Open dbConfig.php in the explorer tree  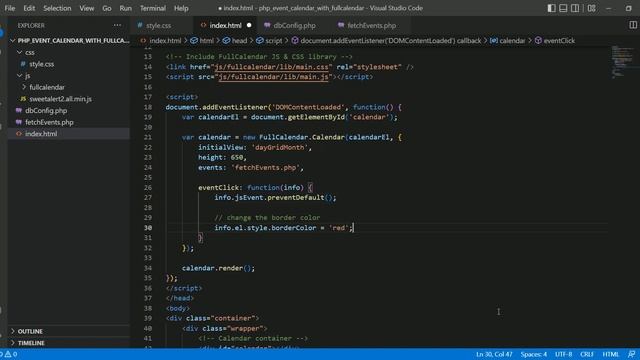69,110
